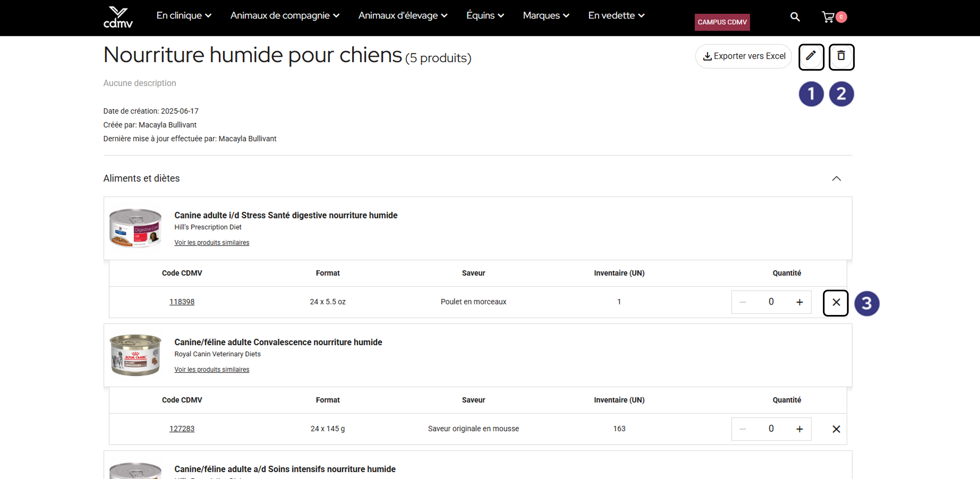The width and height of the screenshot is (980, 479).
Task: Open the search magnifier icon
Action: 795,17
